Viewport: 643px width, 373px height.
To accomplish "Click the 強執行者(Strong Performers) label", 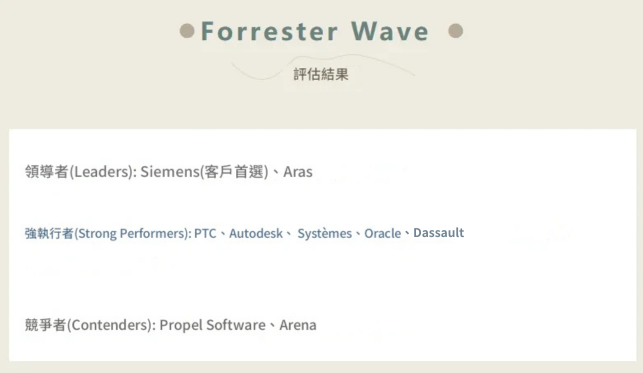I will pos(108,234).
